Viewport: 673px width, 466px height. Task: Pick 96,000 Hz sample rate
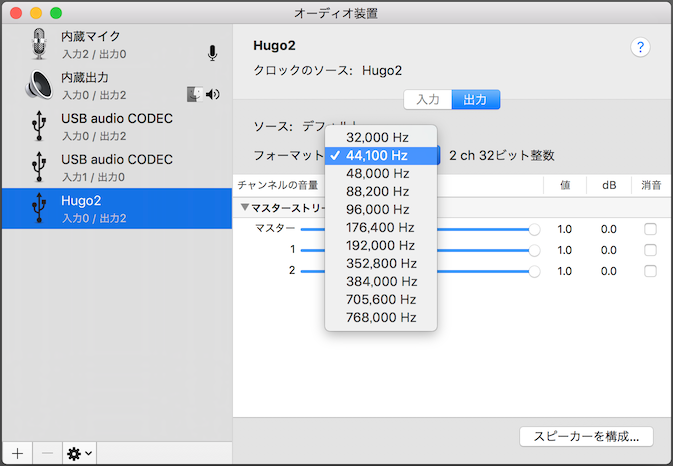pos(381,209)
